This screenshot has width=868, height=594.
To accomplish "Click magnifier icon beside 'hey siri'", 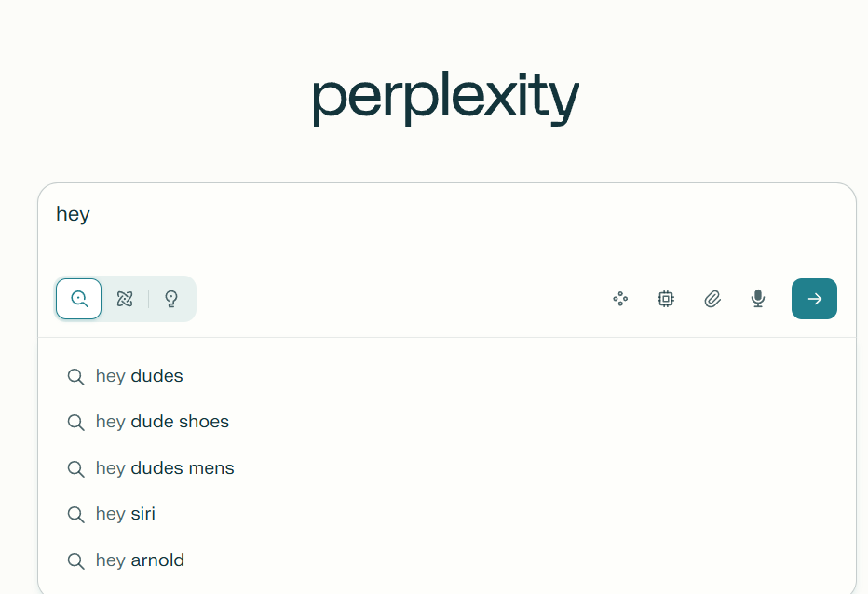I will 76,515.
